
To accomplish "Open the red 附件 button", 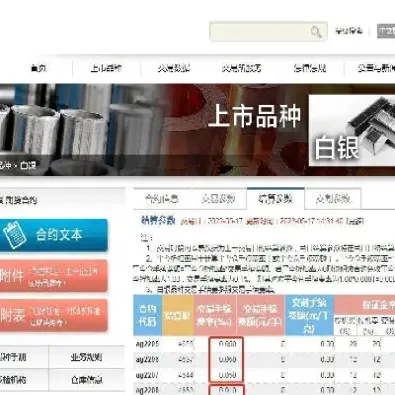I will pos(53,276).
